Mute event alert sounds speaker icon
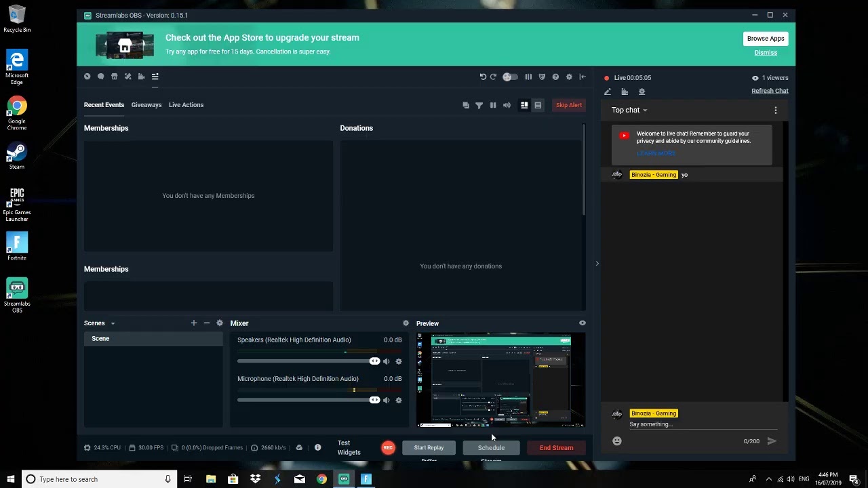868x488 pixels. [507, 105]
